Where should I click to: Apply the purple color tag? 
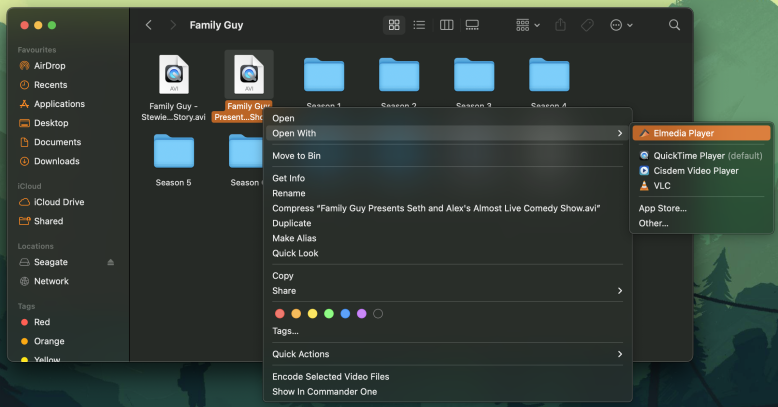click(x=362, y=314)
